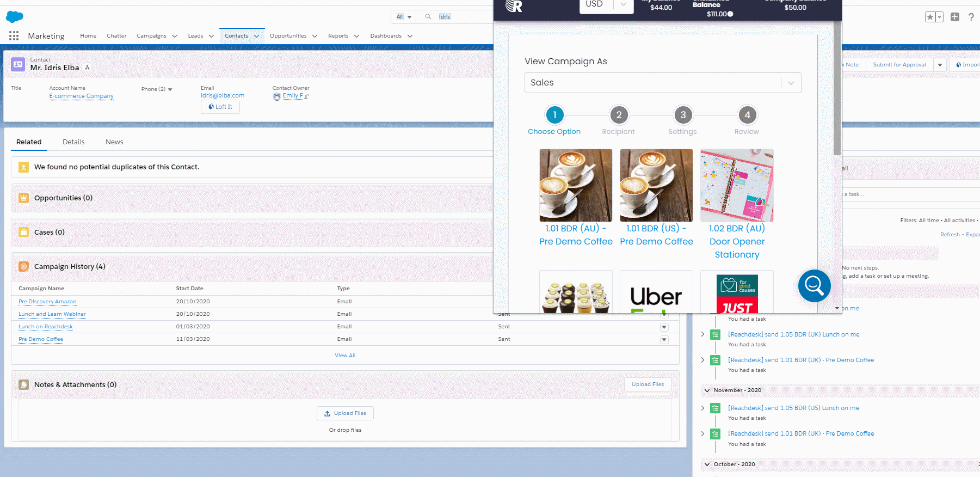980x477 pixels.
Task: Open row menu for Lunch on Reachdesk campaign
Action: coord(664,327)
